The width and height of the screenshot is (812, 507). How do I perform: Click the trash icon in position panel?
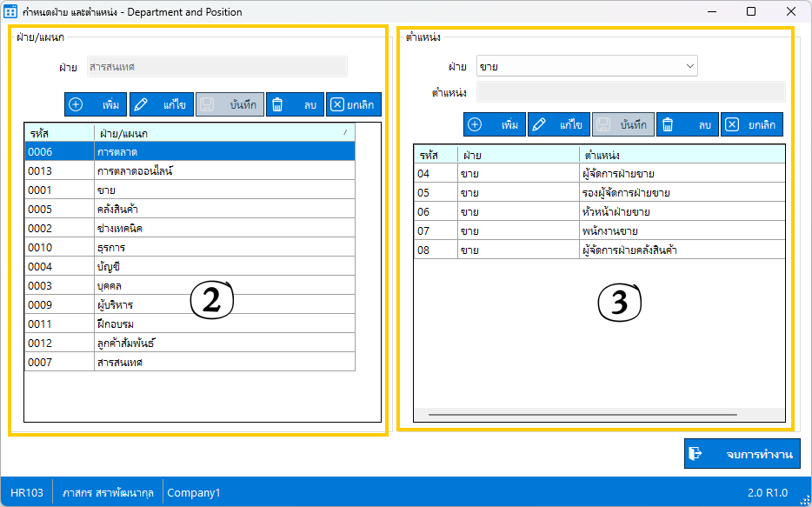pos(668,124)
